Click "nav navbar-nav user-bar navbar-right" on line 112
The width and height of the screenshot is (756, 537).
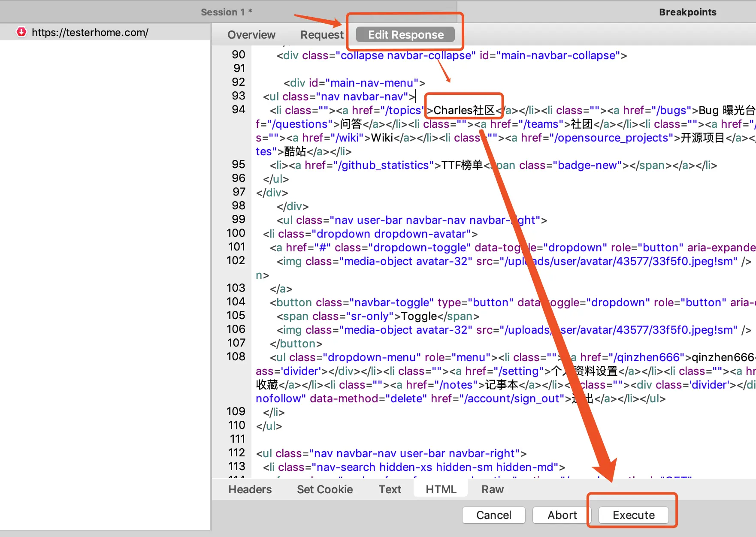click(414, 453)
